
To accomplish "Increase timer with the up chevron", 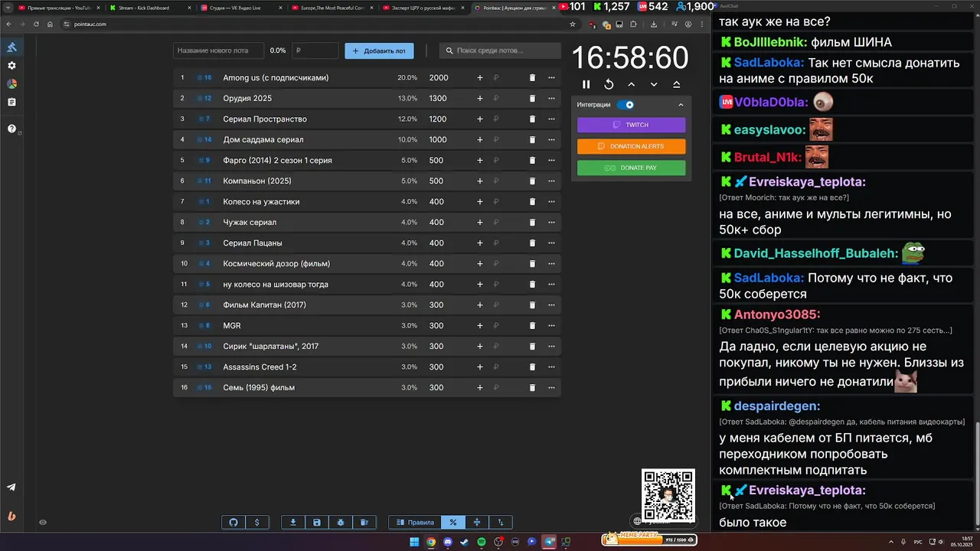I will click(631, 84).
